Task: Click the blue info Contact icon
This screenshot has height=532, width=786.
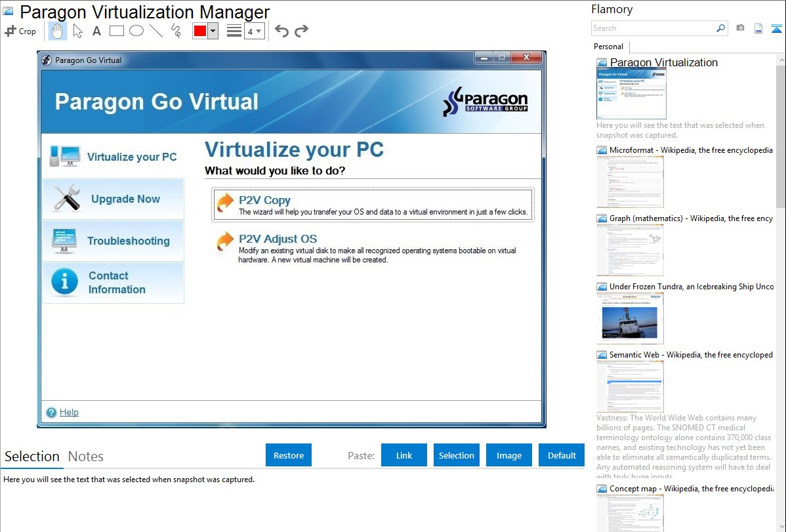Action: pyautogui.click(x=65, y=282)
